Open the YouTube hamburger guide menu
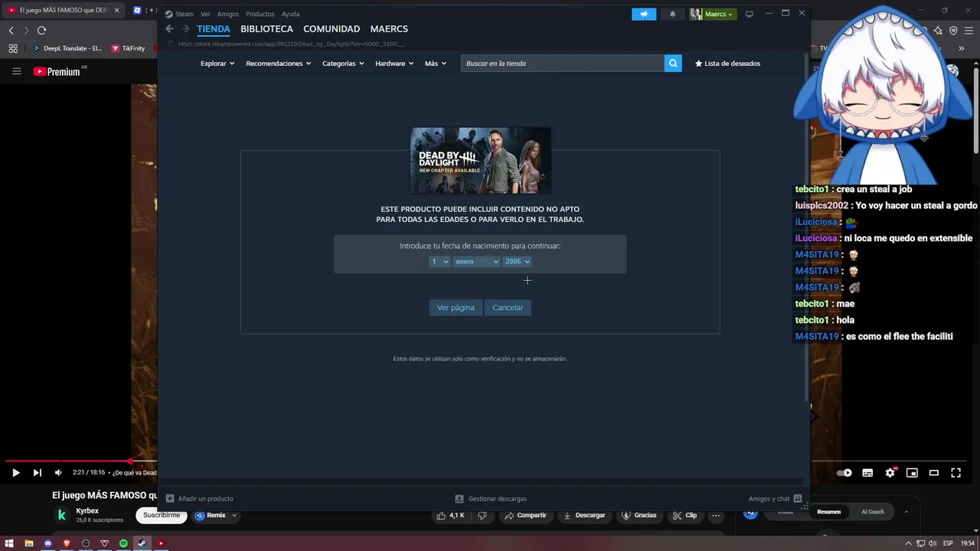The width and height of the screenshot is (980, 551). tap(16, 71)
